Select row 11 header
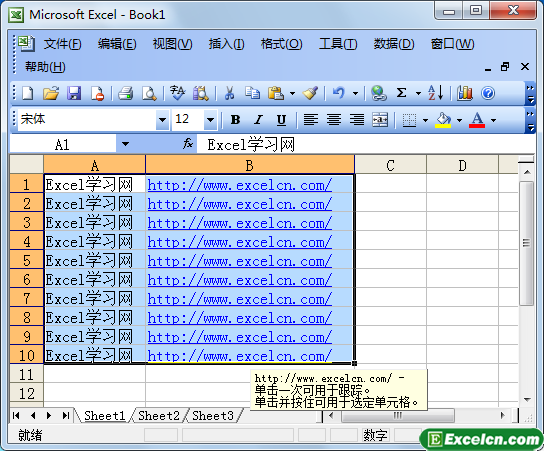Viewport: 544px width, 451px height. click(26, 374)
